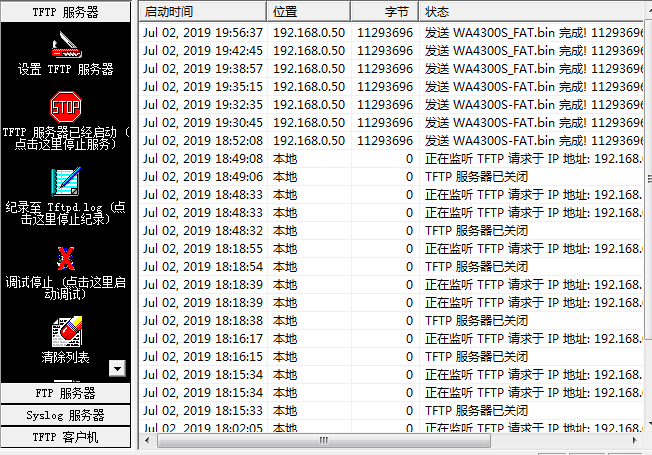Select the log row at 19:42:45
This screenshot has width=652, height=455.
coord(391,51)
